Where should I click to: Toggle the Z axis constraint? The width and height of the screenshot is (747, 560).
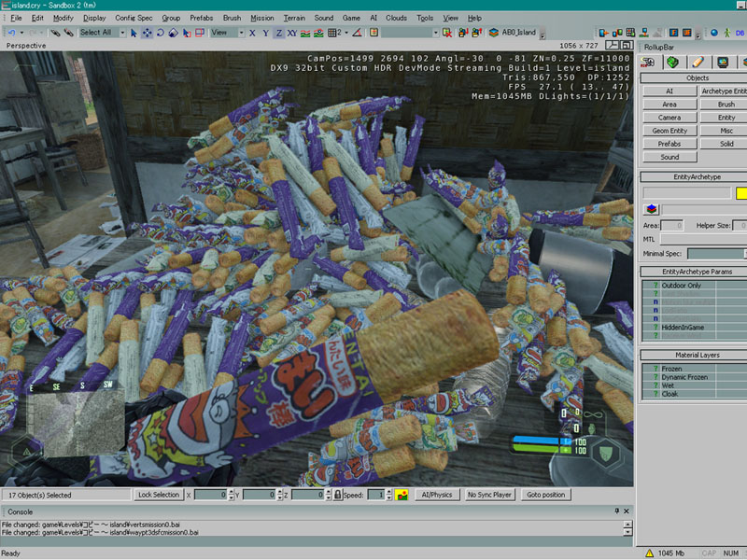278,33
